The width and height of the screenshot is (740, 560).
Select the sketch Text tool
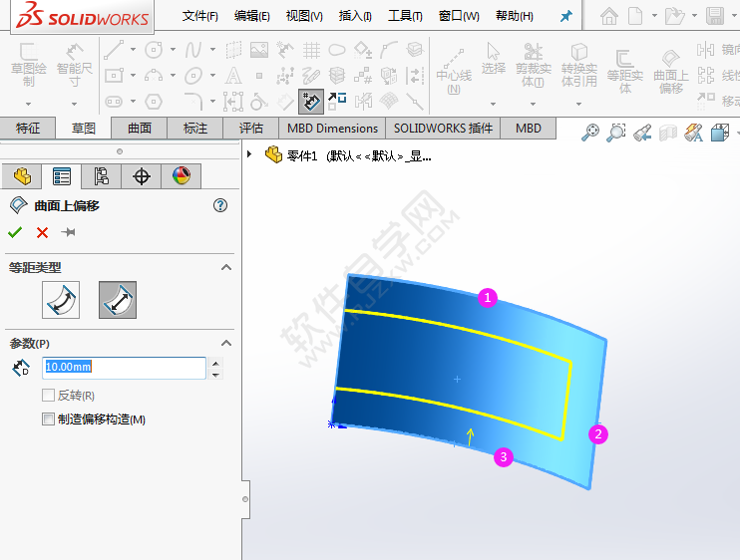pyautogui.click(x=233, y=76)
